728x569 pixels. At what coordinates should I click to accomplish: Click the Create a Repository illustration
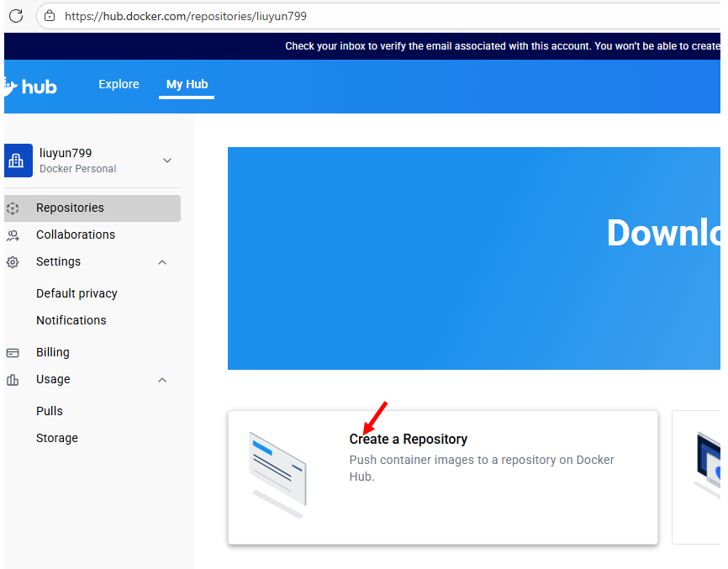click(277, 474)
